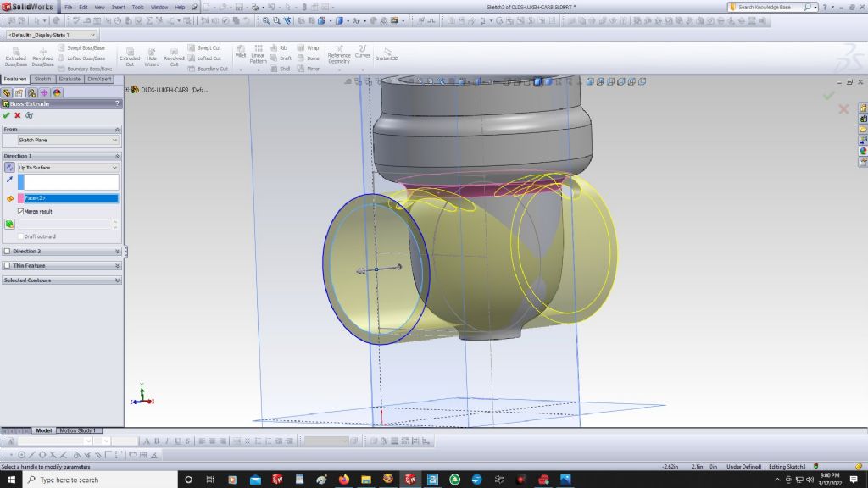868x488 pixels.
Task: Open the Firefox icon in taskbar
Action: [343, 480]
